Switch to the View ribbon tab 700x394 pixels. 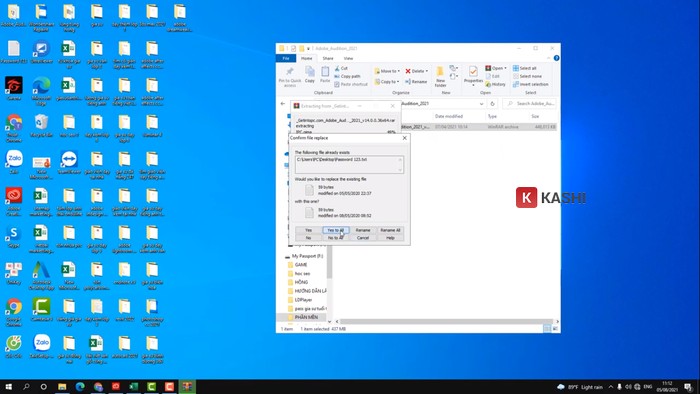pyautogui.click(x=348, y=58)
